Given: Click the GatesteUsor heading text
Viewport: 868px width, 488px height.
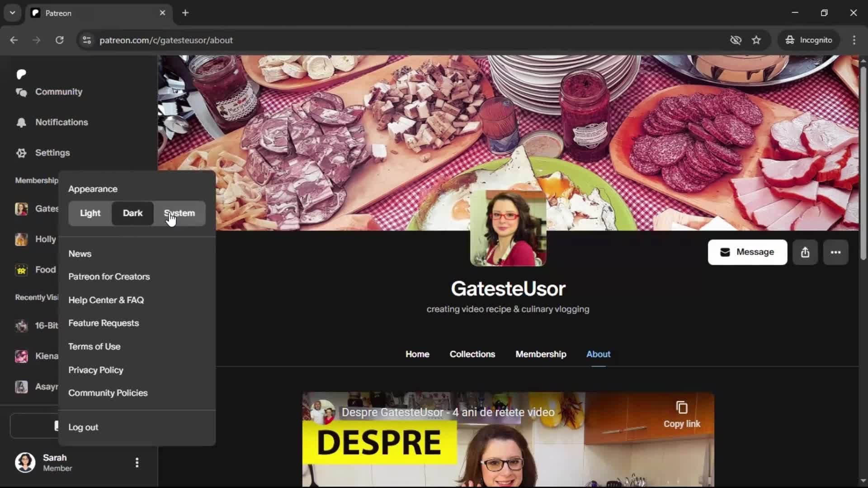Looking at the screenshot, I should coord(508,289).
